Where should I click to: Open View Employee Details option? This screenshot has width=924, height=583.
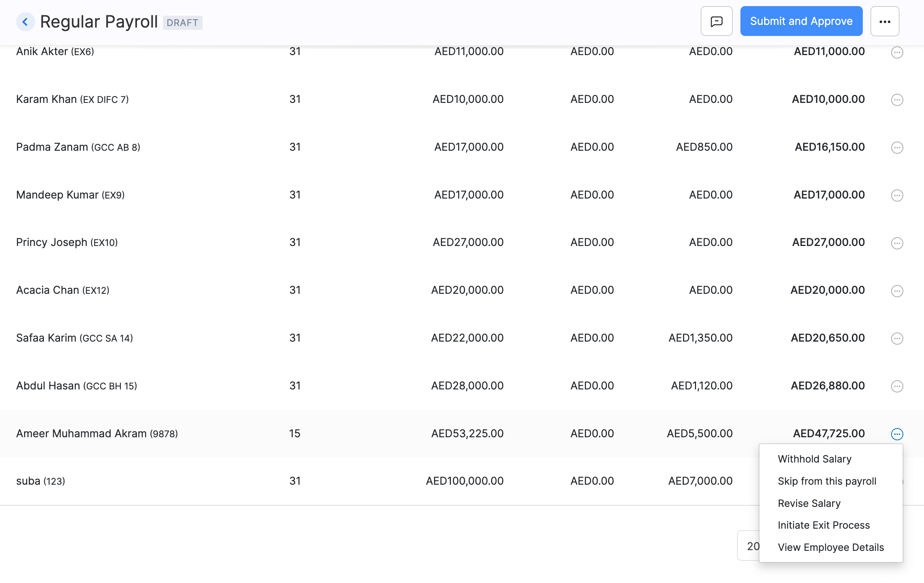point(831,547)
